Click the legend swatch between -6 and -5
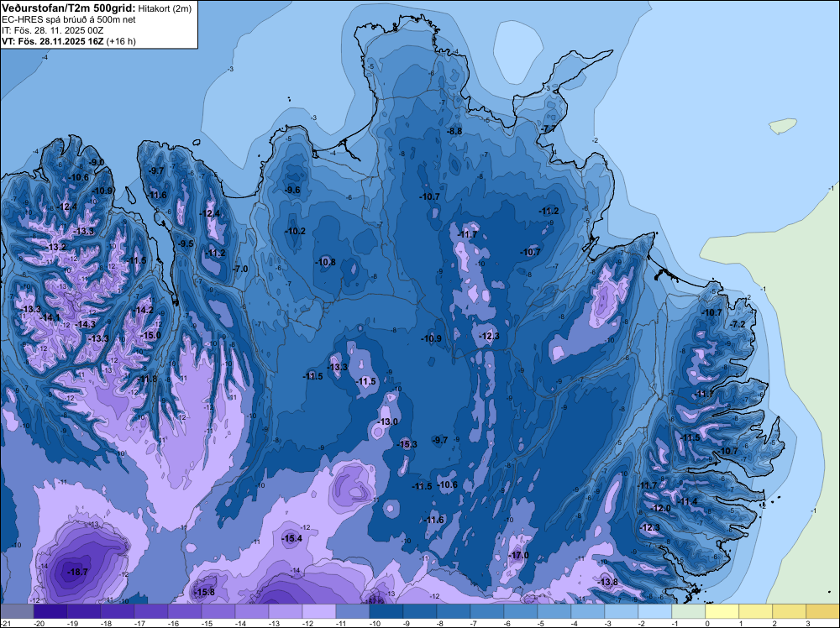 521,612
